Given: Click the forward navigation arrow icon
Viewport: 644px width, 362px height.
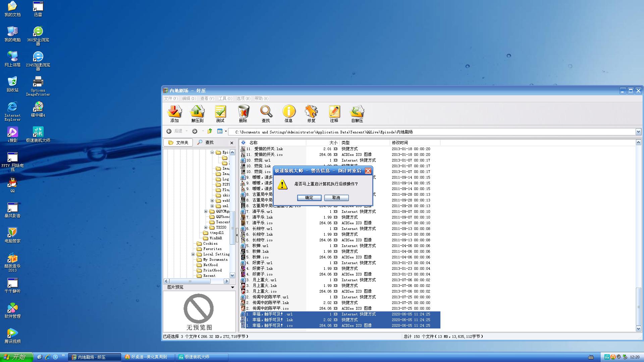Looking at the screenshot, I should point(195,131).
